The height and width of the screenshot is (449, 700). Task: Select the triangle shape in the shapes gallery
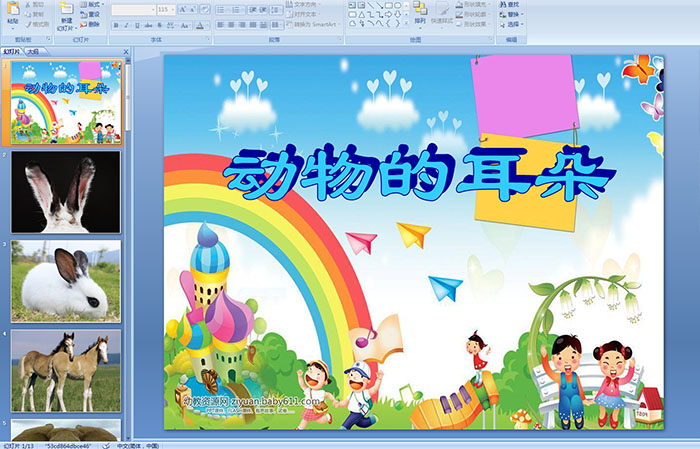click(x=362, y=15)
